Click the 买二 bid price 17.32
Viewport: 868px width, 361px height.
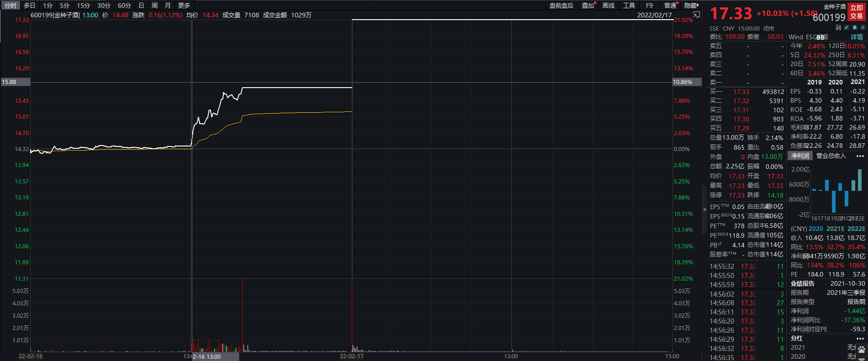(741, 101)
